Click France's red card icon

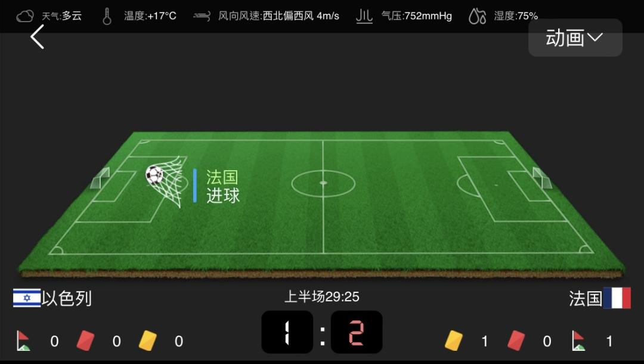[516, 341]
